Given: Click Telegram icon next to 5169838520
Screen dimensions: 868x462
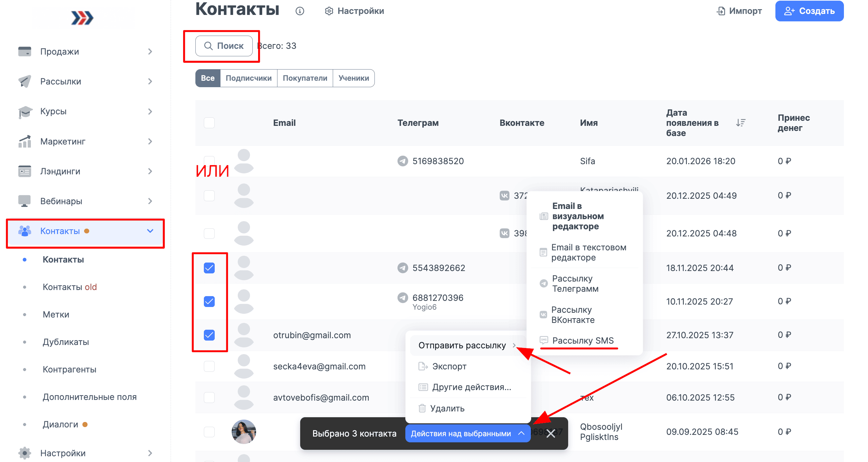Looking at the screenshot, I should point(403,161).
